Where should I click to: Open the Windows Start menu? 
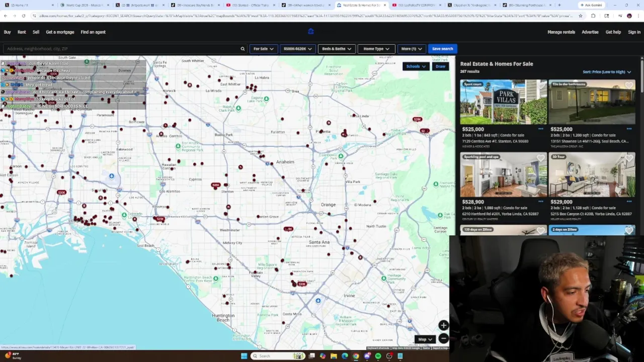(244, 356)
